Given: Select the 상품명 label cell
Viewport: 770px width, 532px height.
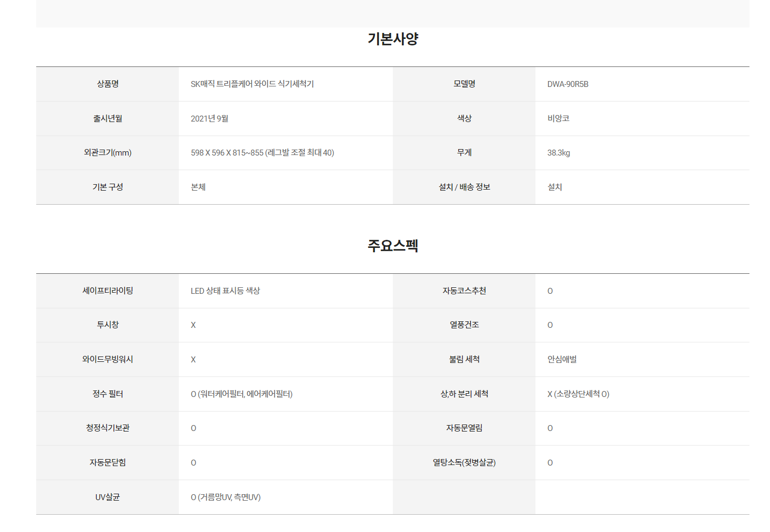Looking at the screenshot, I should tap(108, 84).
